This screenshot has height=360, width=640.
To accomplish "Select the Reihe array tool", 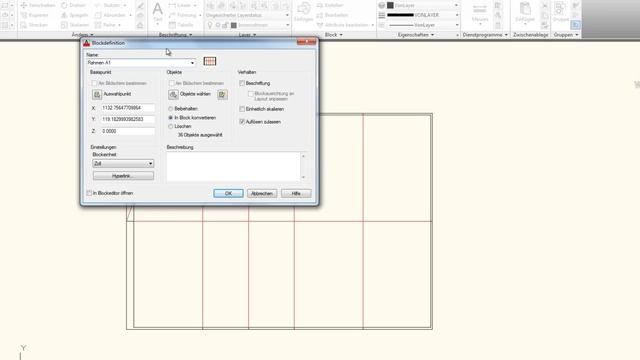I will point(106,25).
